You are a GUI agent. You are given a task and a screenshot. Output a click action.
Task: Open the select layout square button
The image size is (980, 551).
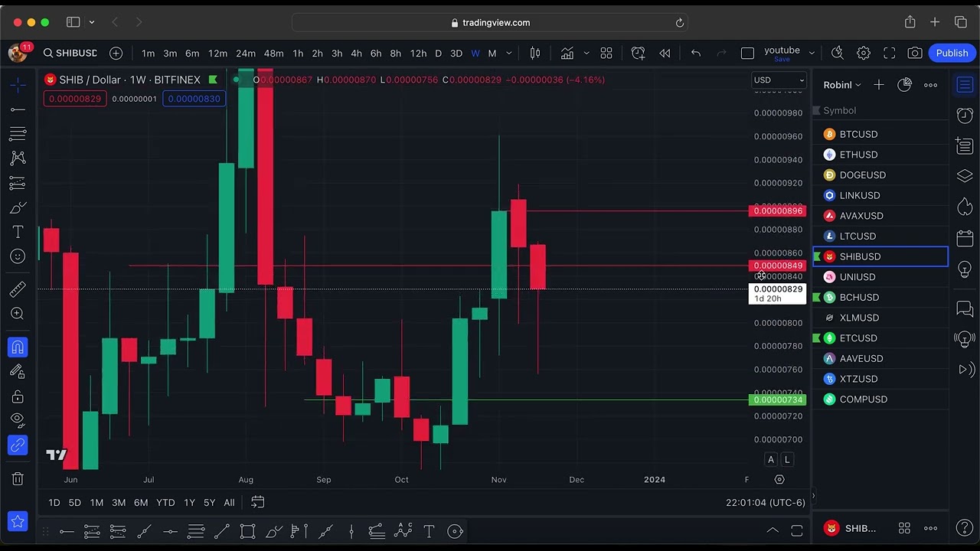[x=747, y=53]
